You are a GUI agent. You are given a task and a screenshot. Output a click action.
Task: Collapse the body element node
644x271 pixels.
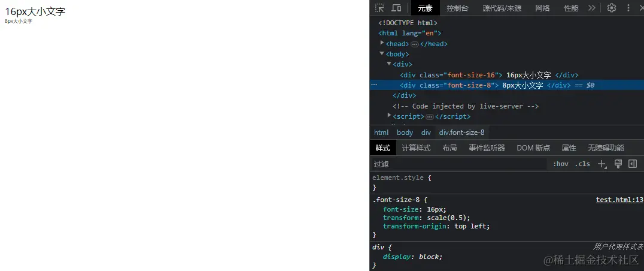(x=382, y=53)
